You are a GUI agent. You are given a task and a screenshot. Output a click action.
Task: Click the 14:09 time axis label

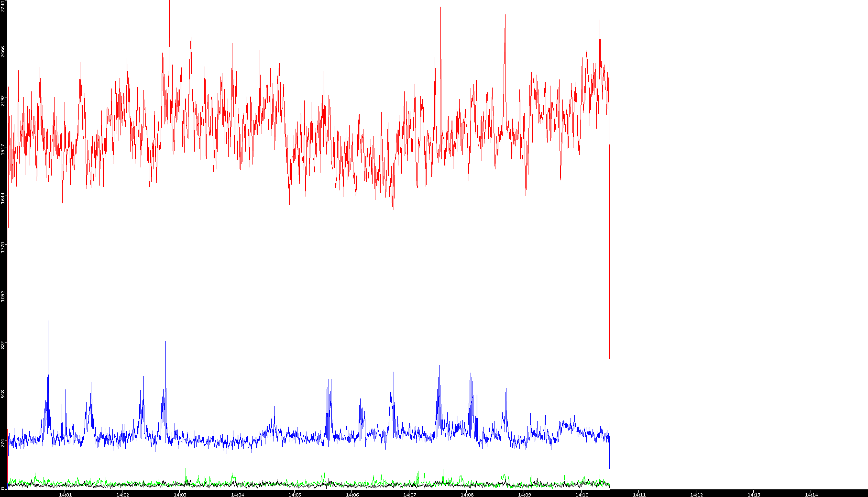[x=524, y=495]
